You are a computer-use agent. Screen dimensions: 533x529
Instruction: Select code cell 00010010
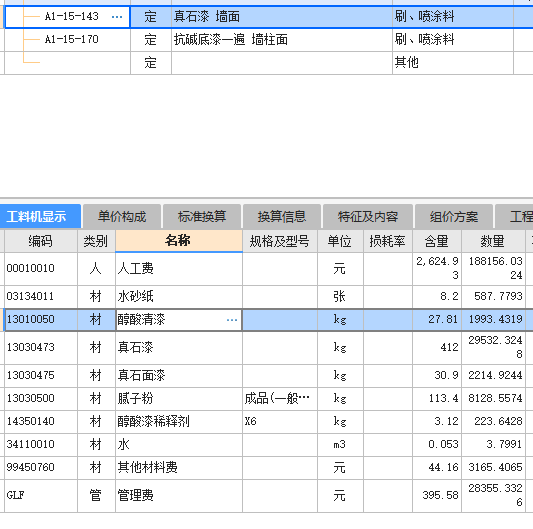(41, 269)
